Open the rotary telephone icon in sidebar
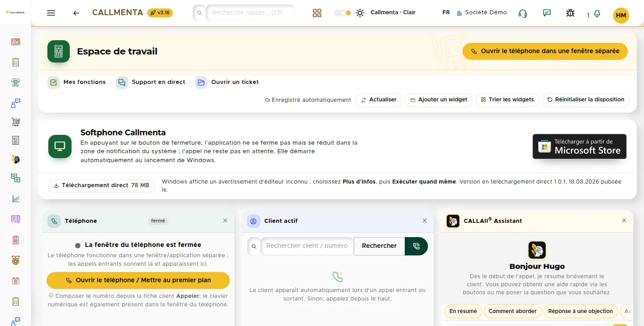Viewport: 644px width, 326px height. 16,82
